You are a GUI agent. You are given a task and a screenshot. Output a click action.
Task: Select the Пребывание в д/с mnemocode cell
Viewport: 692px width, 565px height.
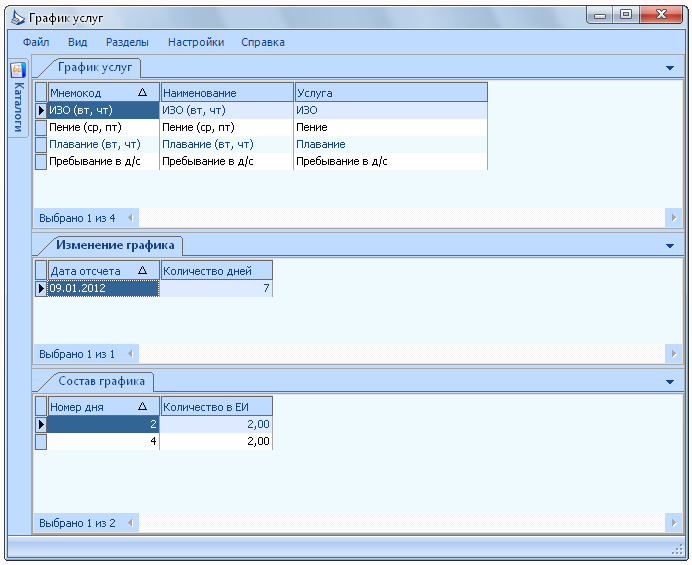[x=103, y=162]
